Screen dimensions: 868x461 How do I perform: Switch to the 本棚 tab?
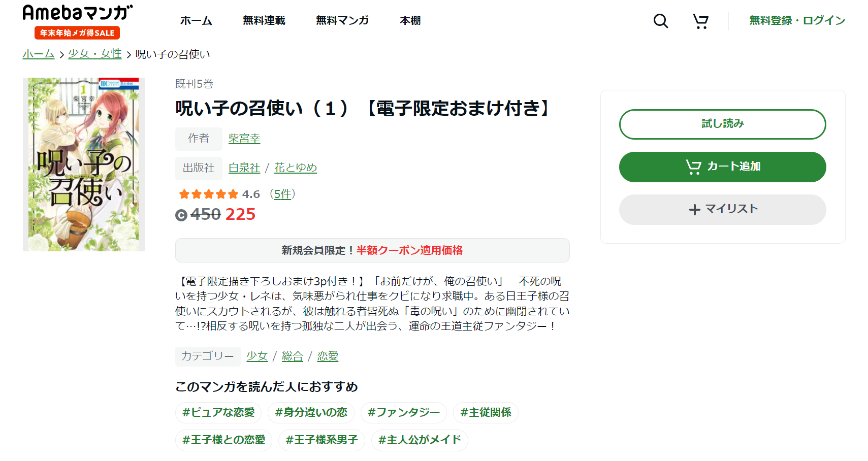click(410, 21)
